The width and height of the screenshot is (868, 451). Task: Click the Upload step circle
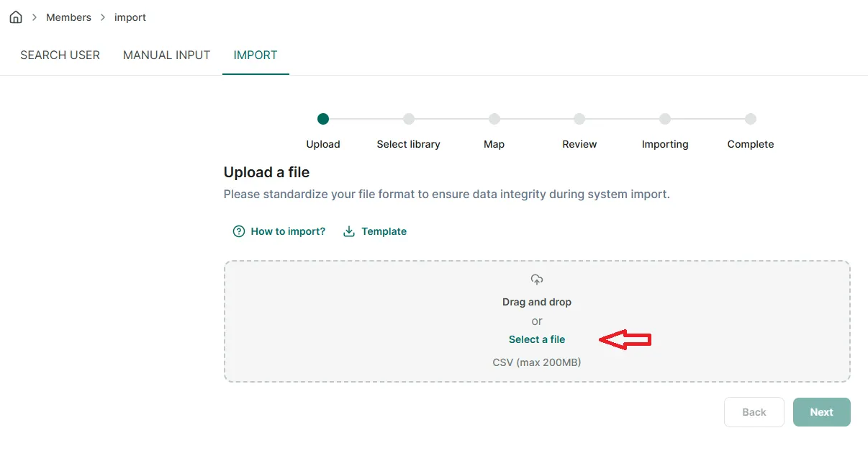(x=323, y=119)
